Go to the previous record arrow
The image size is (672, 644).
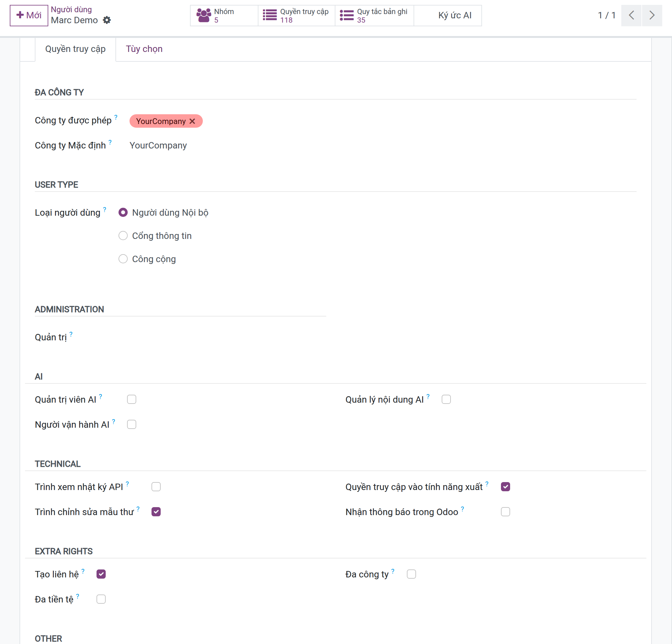(631, 16)
